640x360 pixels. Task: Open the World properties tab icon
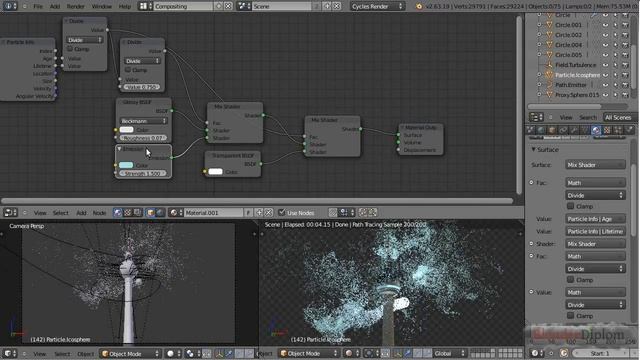coord(541,130)
